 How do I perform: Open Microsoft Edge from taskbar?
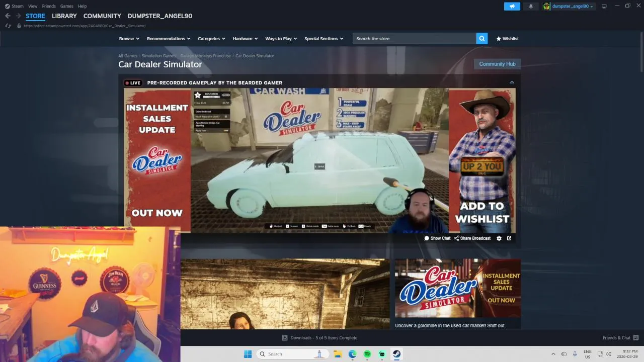click(x=353, y=354)
